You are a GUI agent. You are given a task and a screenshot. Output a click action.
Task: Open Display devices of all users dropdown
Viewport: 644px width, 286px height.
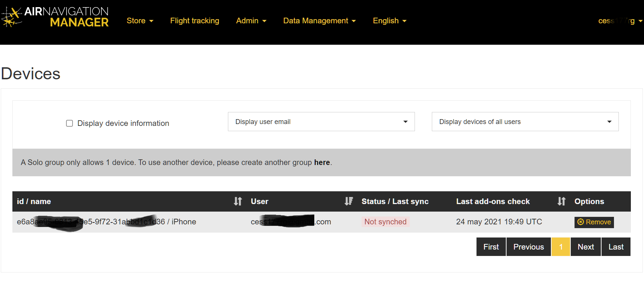pyautogui.click(x=525, y=122)
